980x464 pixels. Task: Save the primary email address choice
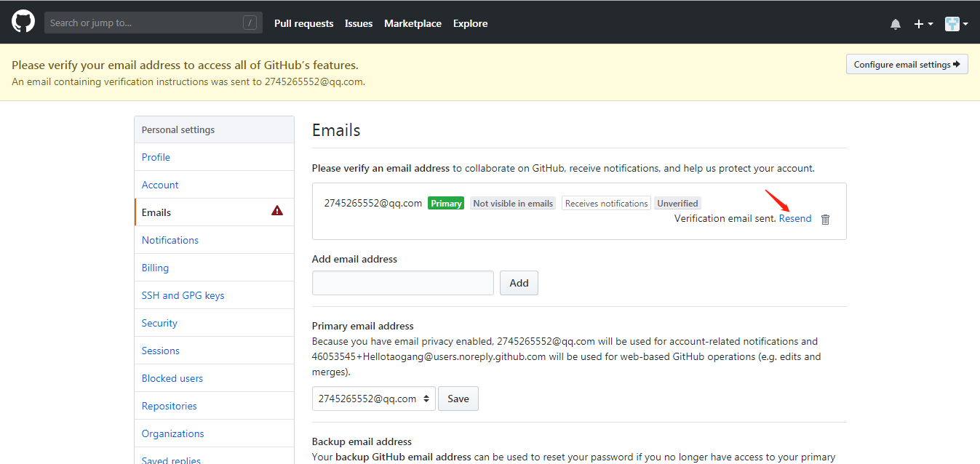[458, 399]
